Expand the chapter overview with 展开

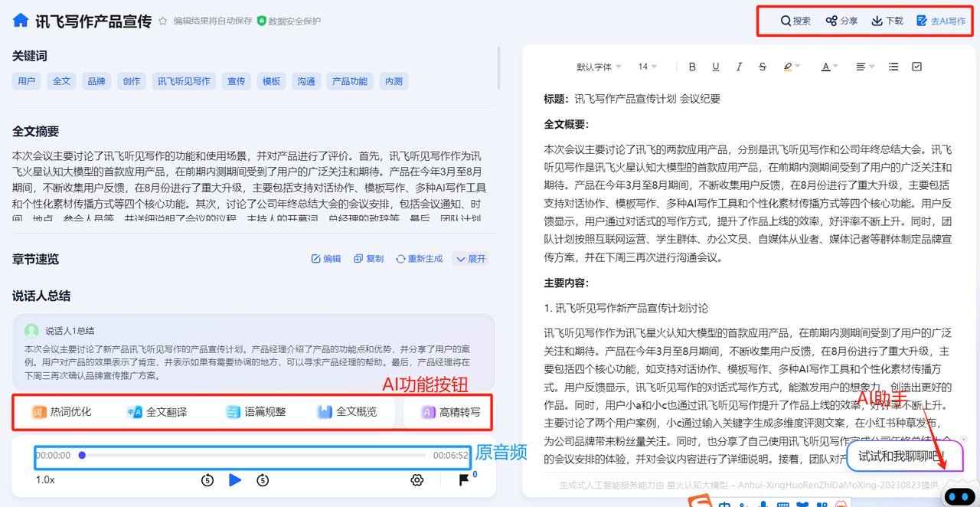point(471,259)
